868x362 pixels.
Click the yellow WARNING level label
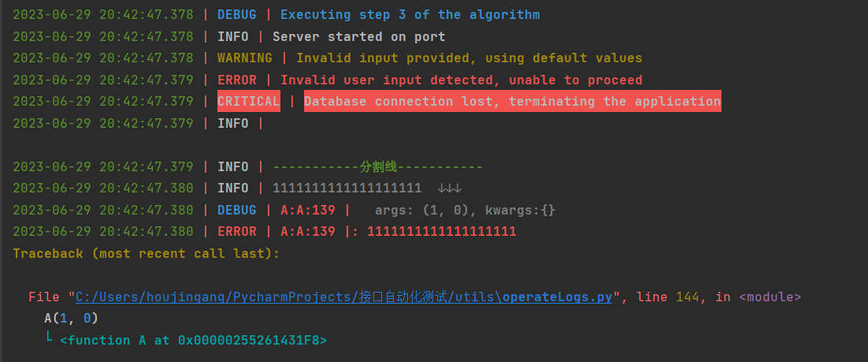click(244, 58)
